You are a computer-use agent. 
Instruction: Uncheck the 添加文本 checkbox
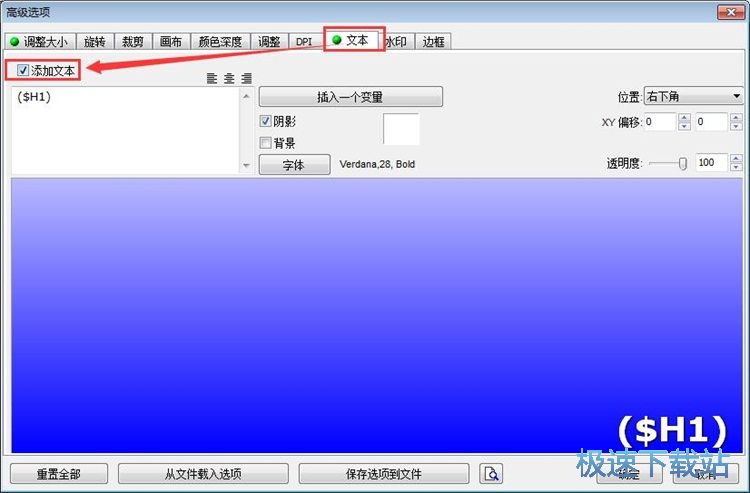coord(23,70)
